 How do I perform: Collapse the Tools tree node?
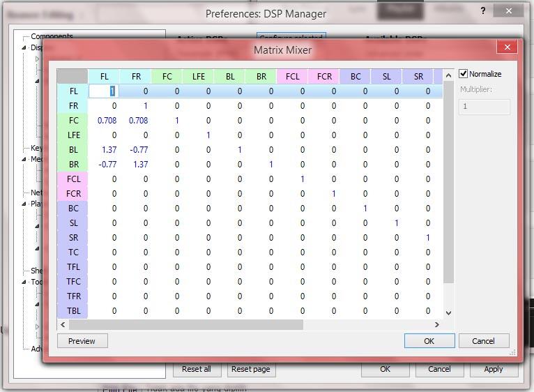pos(24,282)
